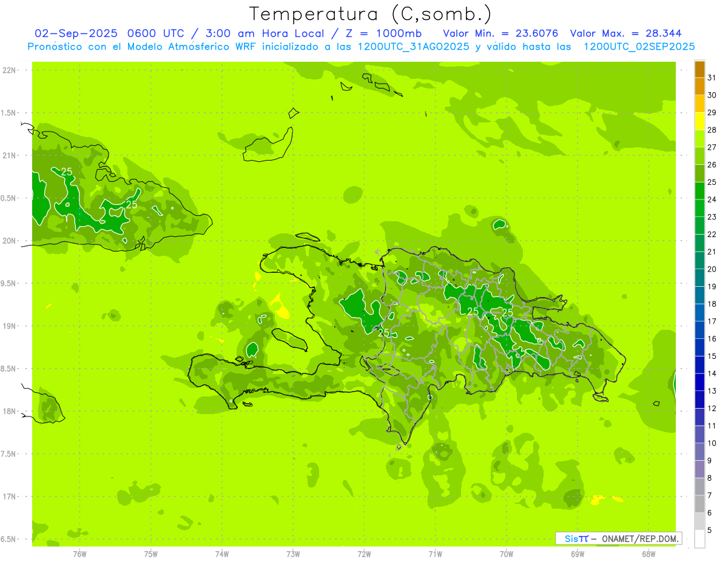Image resolution: width=728 pixels, height=562 pixels.
Task: Click the orange swatch atop the color scale
Action: click(699, 69)
